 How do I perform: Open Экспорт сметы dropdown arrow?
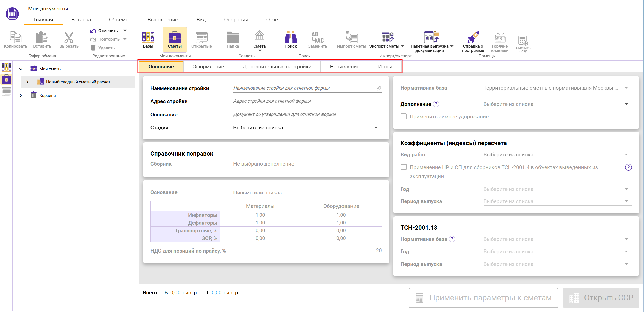click(x=402, y=46)
